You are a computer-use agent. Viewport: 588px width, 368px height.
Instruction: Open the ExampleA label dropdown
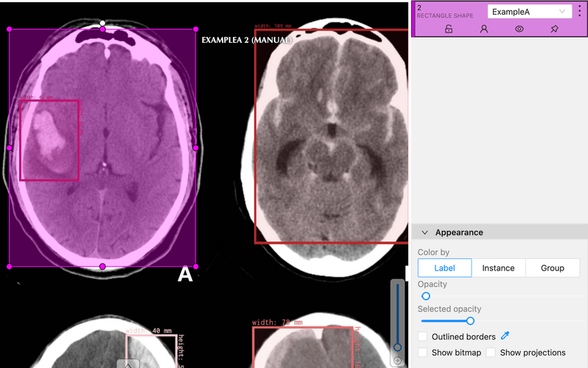[530, 12]
